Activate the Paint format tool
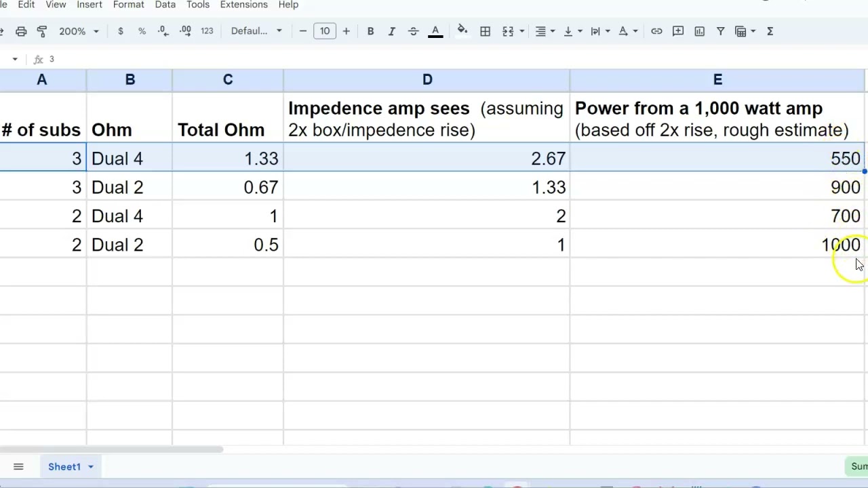868x488 pixels. coord(42,31)
